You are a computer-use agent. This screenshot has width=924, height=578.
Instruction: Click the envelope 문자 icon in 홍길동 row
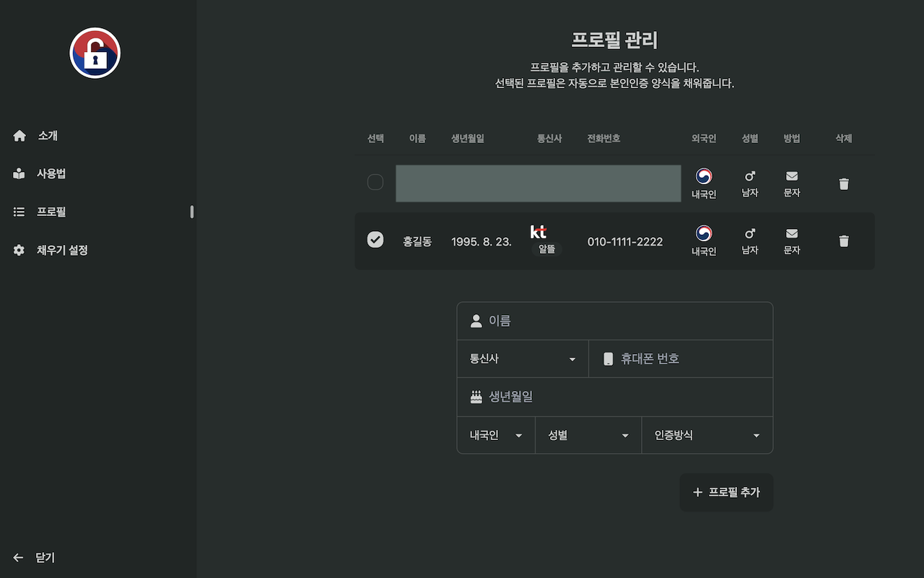[x=792, y=234]
